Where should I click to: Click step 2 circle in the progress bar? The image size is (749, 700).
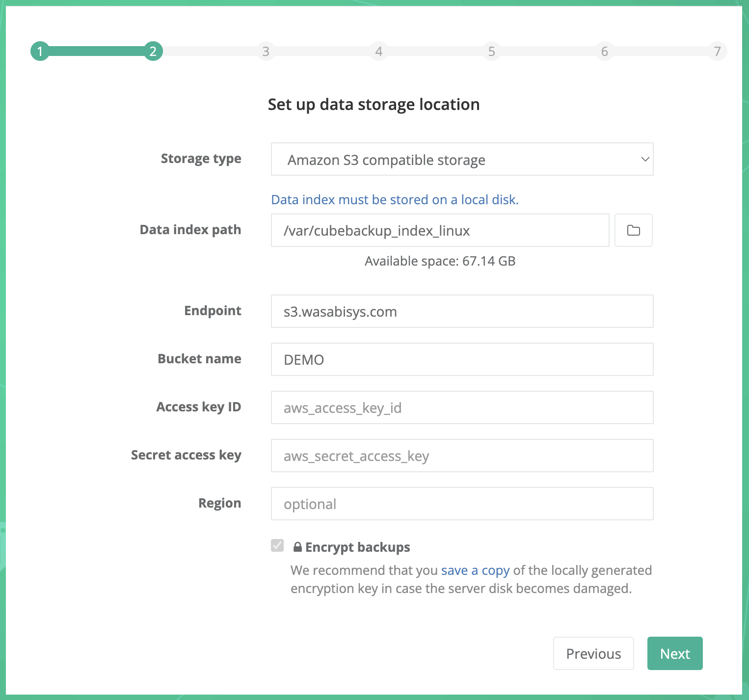pos(153,51)
